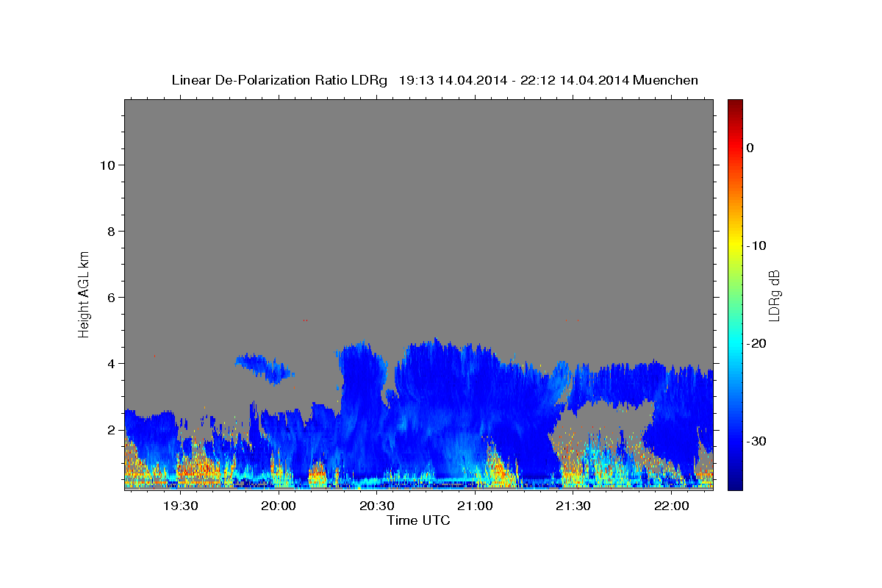882x588 pixels.
Task: Click the colorbar tick label '0'
Action: (750, 148)
